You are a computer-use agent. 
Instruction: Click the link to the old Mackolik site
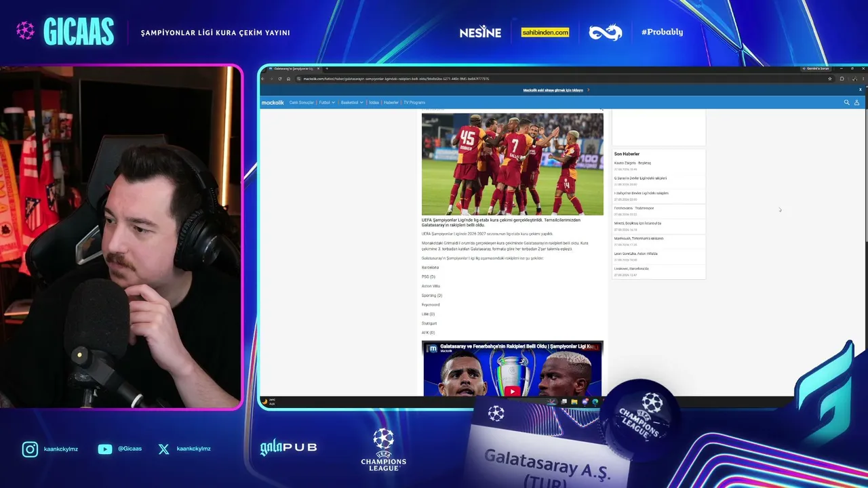(553, 90)
